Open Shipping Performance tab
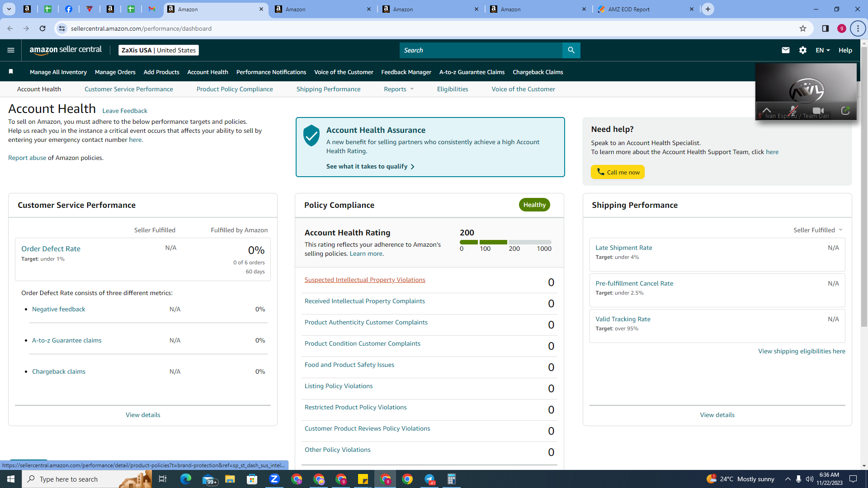The height and width of the screenshot is (488, 868). tap(329, 89)
